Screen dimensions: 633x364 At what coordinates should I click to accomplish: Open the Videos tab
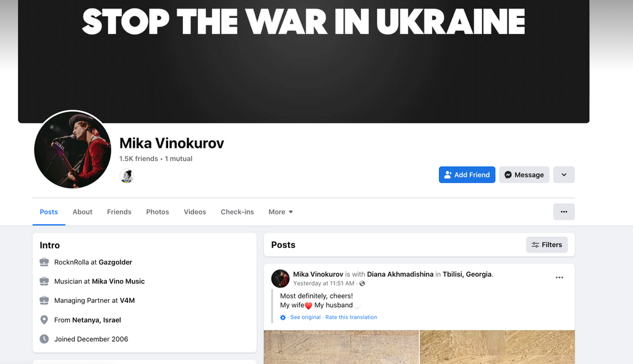click(195, 212)
